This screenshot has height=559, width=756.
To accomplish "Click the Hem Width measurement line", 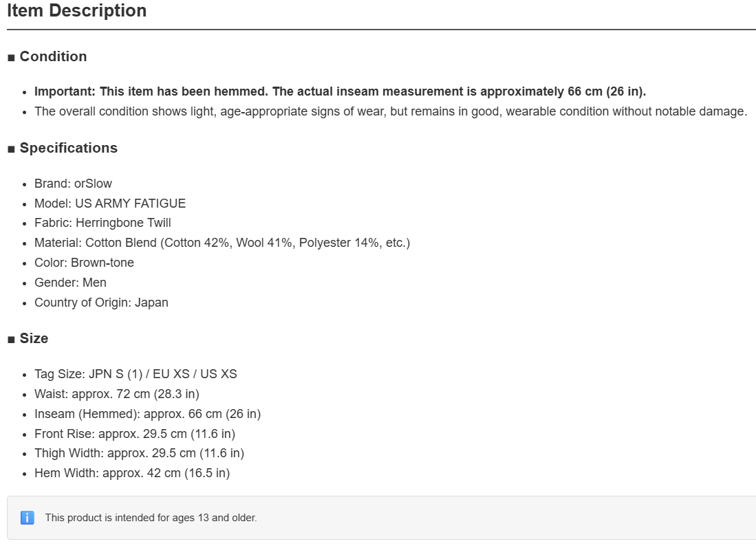I will click(132, 473).
